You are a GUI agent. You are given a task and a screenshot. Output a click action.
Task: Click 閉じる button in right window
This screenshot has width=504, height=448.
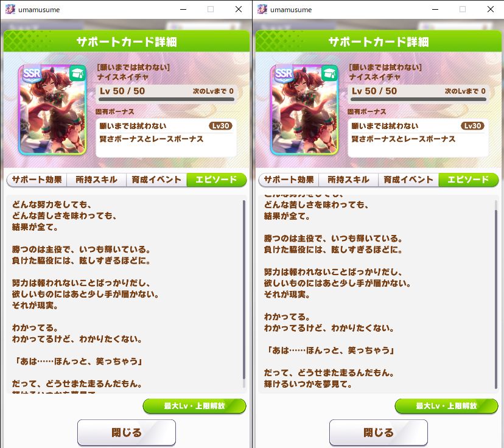coord(379,432)
